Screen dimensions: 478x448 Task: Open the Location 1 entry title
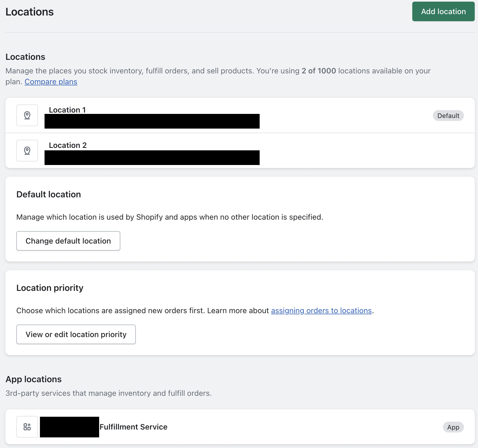pyautogui.click(x=67, y=110)
